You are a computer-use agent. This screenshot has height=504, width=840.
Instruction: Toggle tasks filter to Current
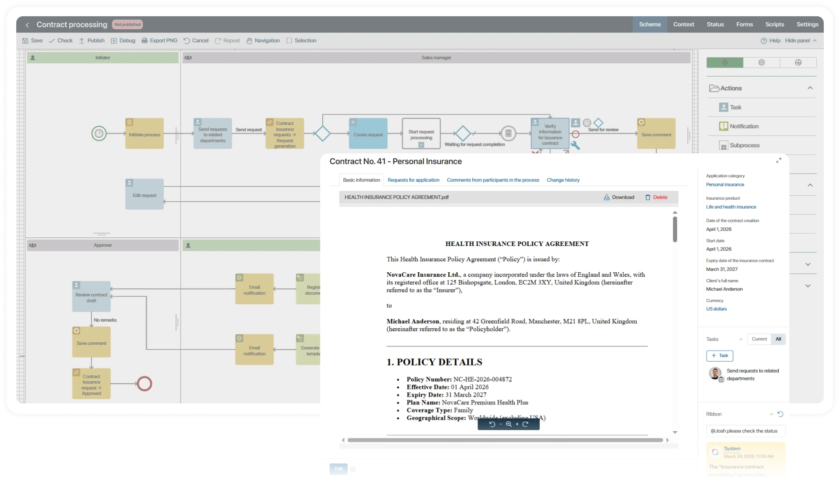point(759,339)
